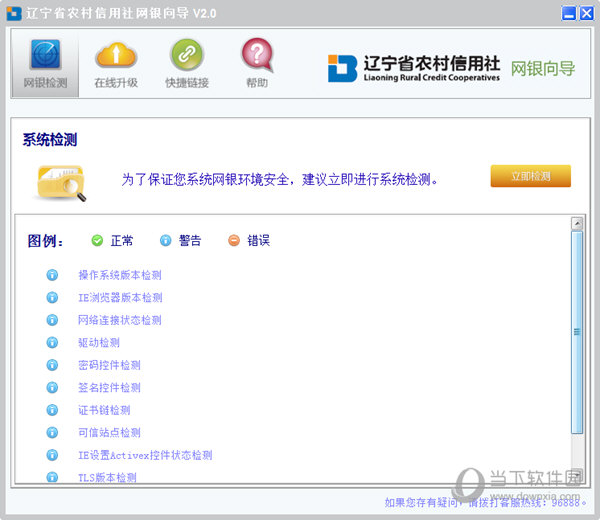Click the Liaoning Rural Credit Cooperatives logo
600x520 pixels.
(x=414, y=68)
